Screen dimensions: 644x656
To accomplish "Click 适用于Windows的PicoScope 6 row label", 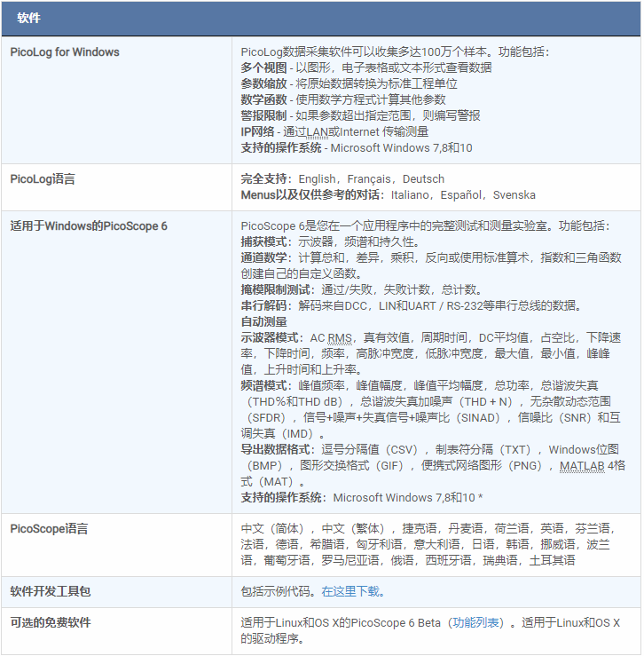I will tap(89, 226).
